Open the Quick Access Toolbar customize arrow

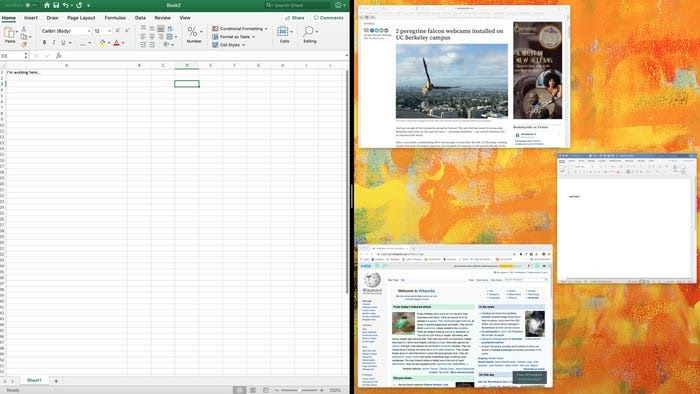88,5
